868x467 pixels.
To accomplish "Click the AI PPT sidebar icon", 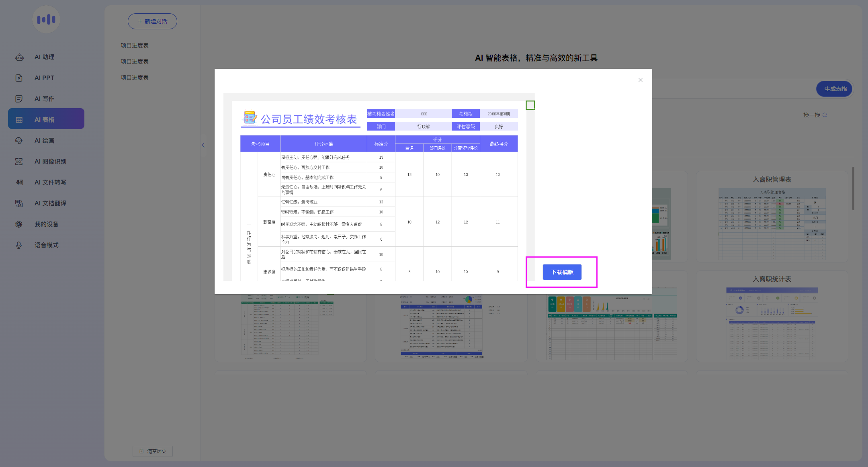I will click(x=19, y=78).
